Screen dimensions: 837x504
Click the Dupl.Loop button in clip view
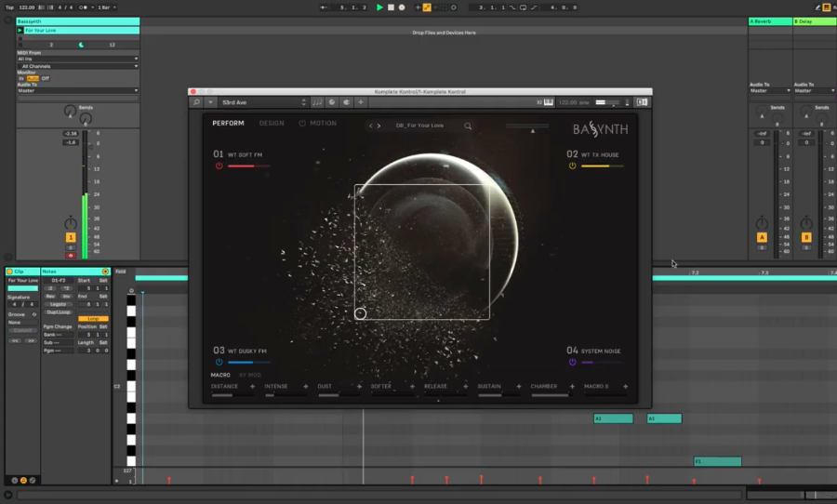tap(59, 312)
